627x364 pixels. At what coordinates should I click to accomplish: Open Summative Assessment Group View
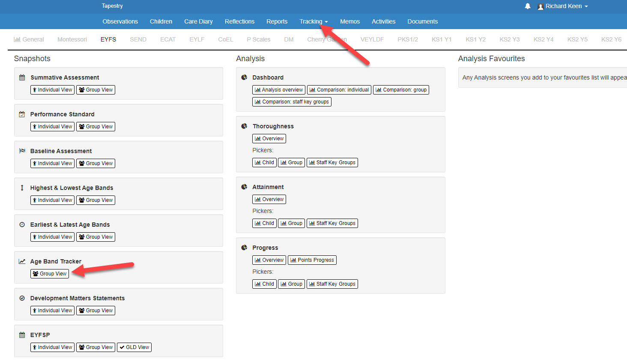coord(96,90)
